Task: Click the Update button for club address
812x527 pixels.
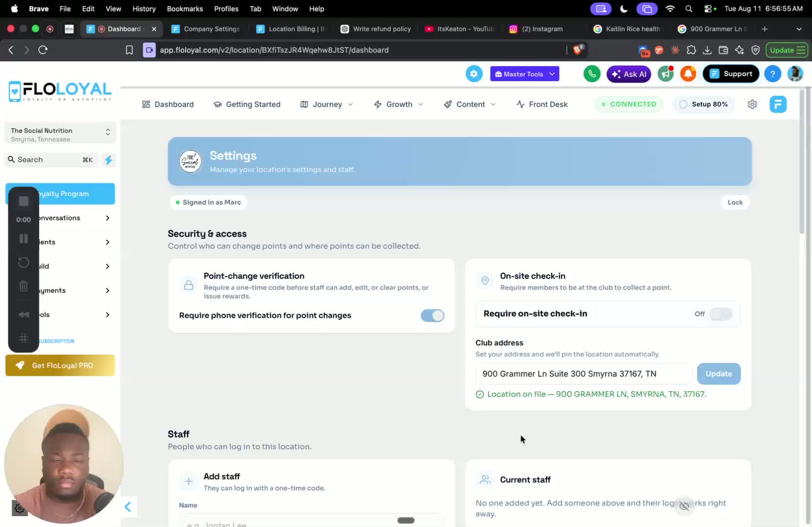Action: pos(719,374)
